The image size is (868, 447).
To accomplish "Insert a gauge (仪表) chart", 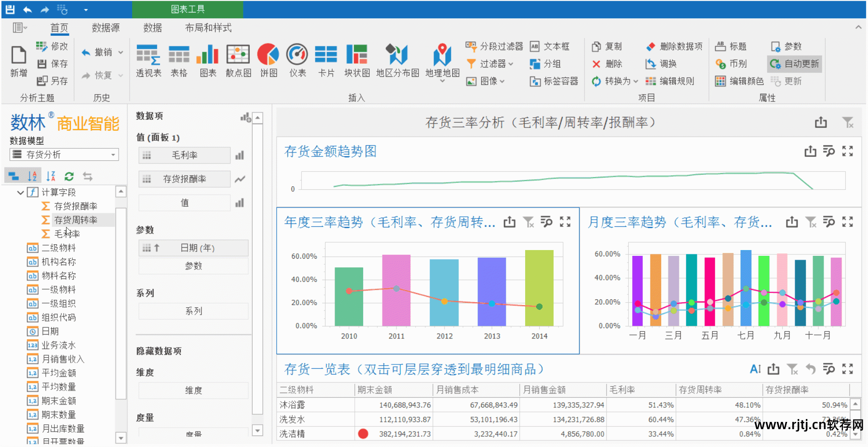I will tap(297, 60).
